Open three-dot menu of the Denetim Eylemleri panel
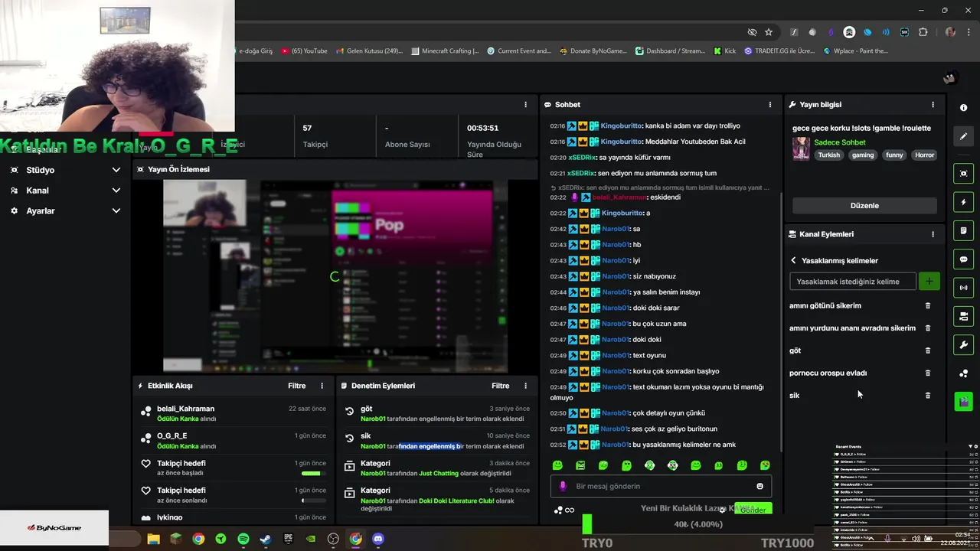This screenshot has height=551, width=980. coord(525,386)
